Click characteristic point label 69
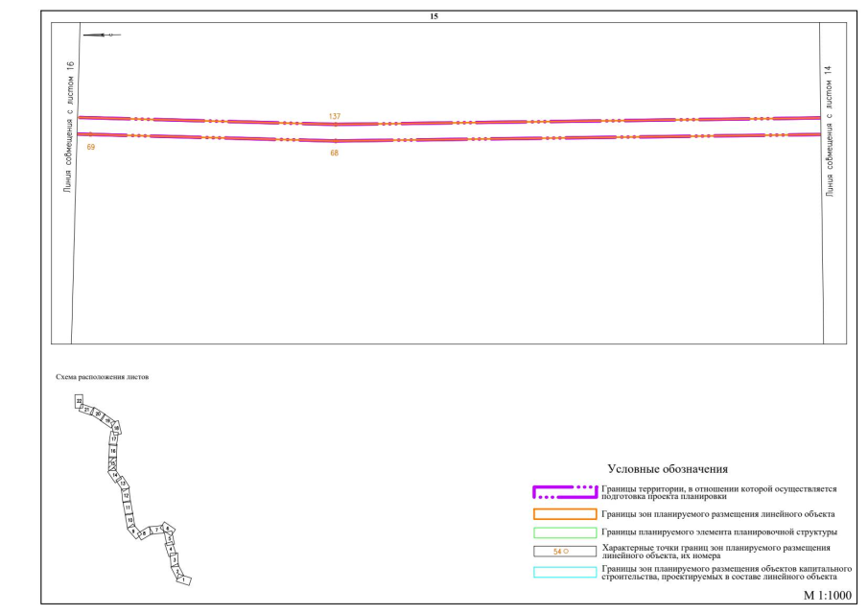Screen dimensions: 868x614 (90, 147)
